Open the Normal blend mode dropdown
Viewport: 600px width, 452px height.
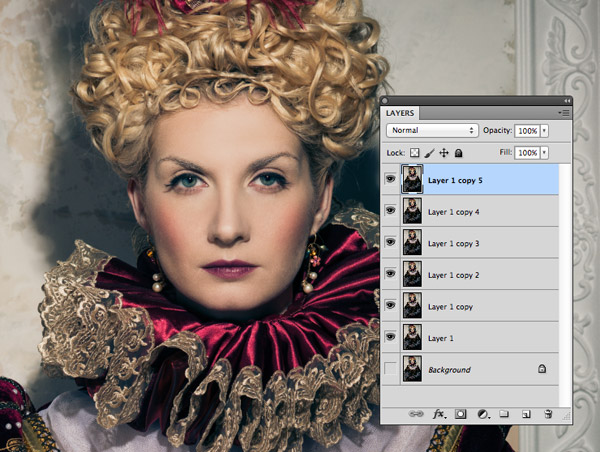(x=433, y=131)
